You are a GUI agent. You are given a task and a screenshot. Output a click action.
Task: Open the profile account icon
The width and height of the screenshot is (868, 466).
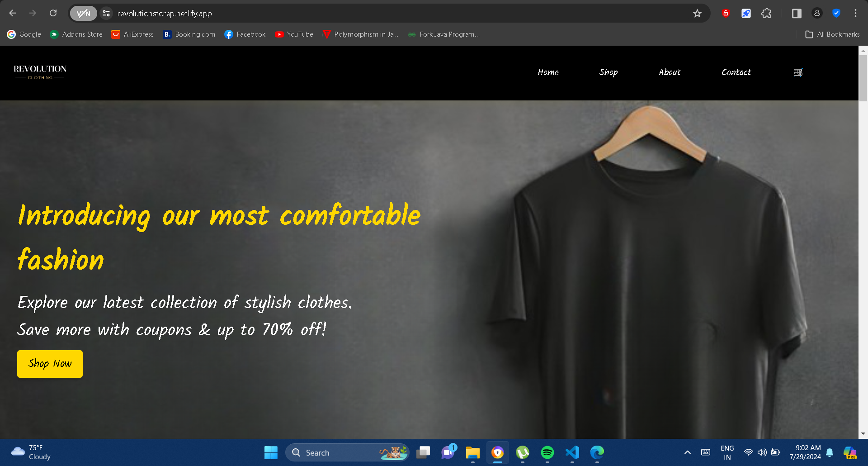(817, 14)
